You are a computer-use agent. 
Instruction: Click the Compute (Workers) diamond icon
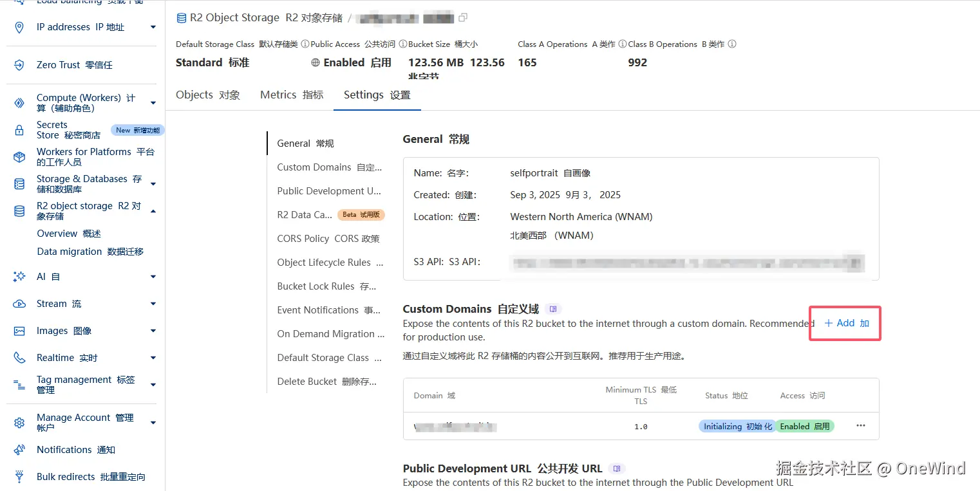[19, 103]
